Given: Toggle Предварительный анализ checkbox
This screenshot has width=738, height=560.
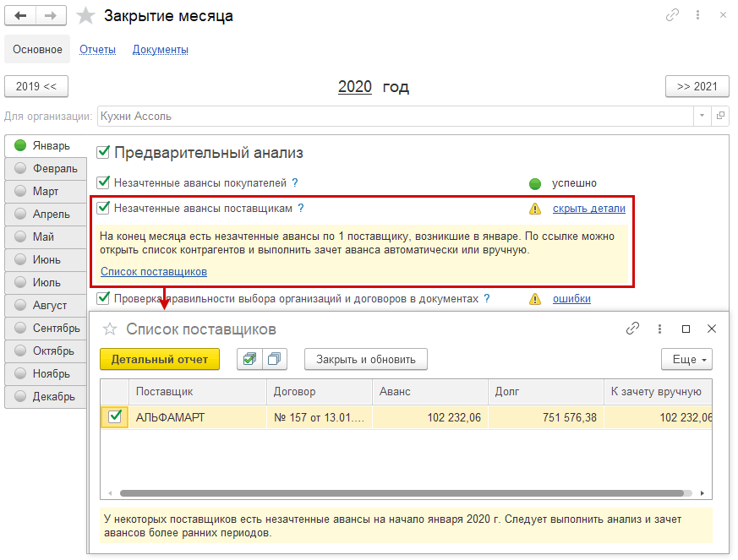Looking at the screenshot, I should [x=103, y=153].
